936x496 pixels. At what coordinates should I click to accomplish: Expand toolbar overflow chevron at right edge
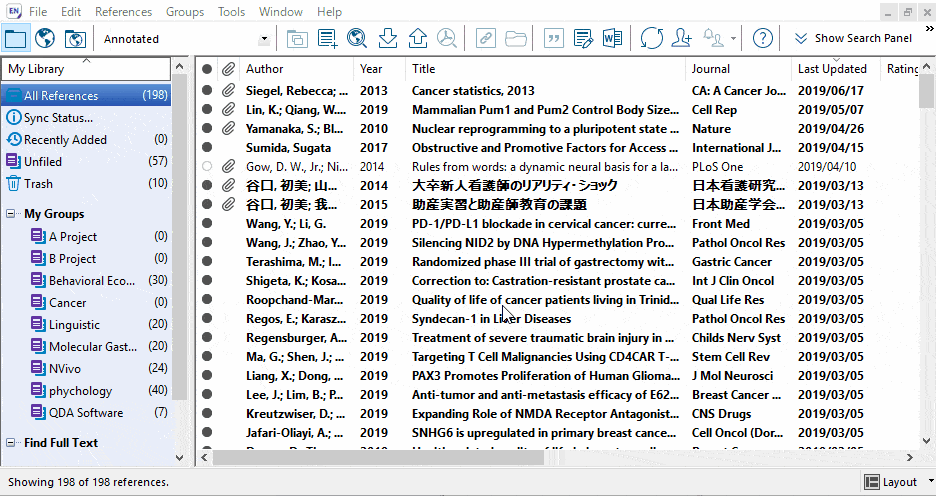(930, 29)
